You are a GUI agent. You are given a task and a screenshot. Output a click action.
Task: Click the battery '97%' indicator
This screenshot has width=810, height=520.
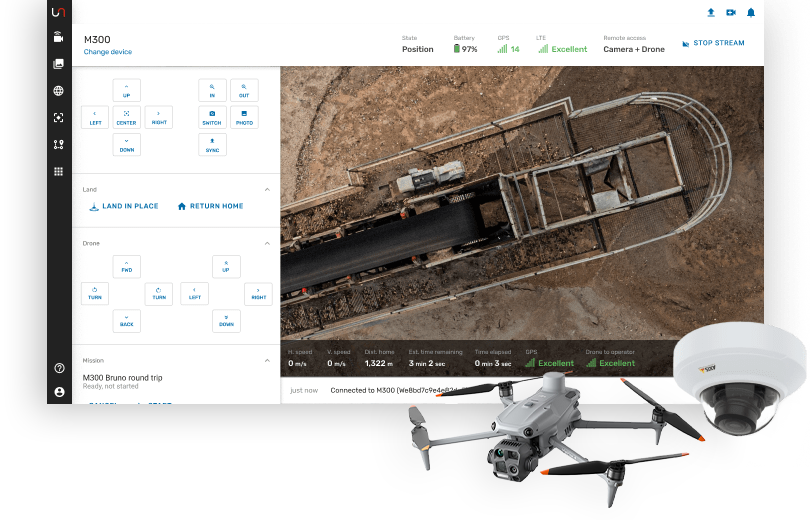click(465, 49)
